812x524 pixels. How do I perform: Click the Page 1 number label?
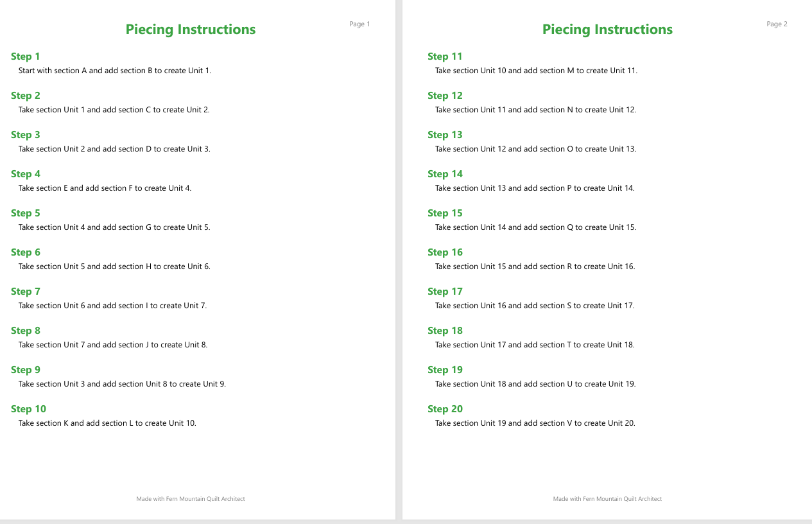(x=360, y=24)
